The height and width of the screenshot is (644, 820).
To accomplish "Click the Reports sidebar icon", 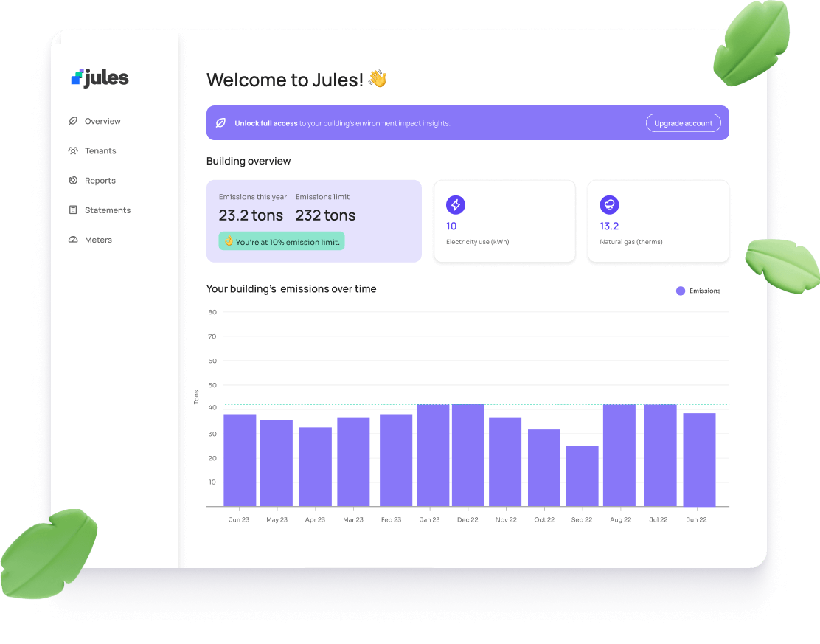I will point(74,180).
